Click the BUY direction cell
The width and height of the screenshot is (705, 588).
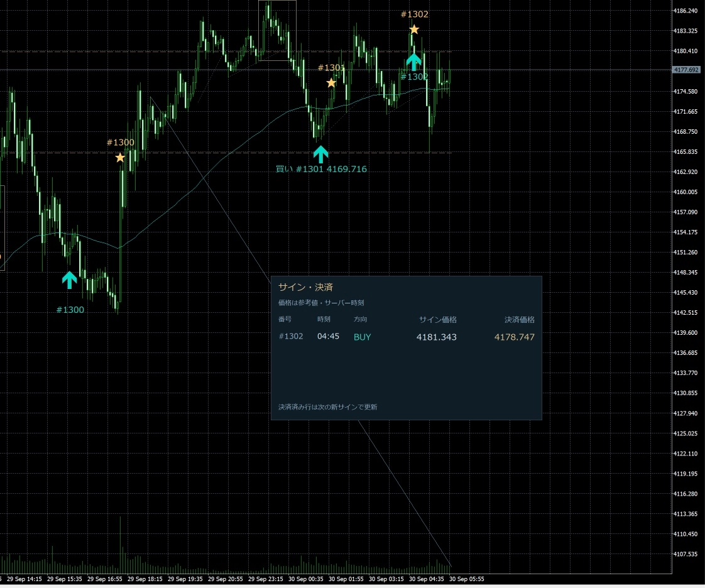[363, 337]
